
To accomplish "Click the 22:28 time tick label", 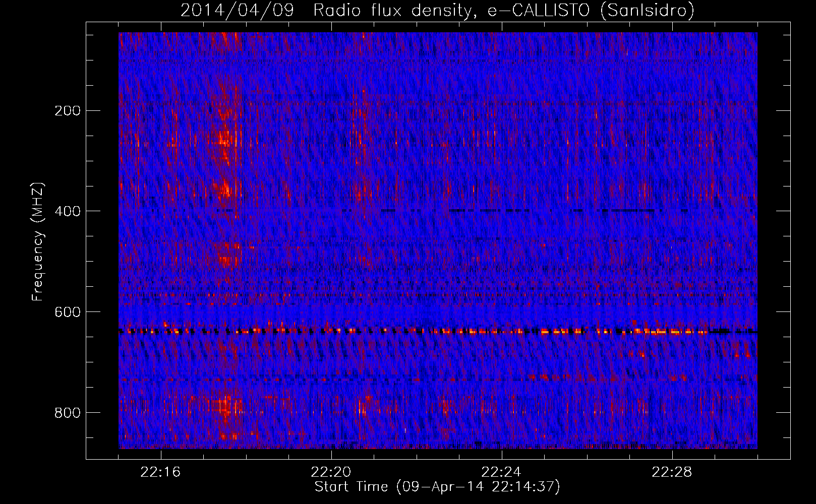I will pos(672,472).
